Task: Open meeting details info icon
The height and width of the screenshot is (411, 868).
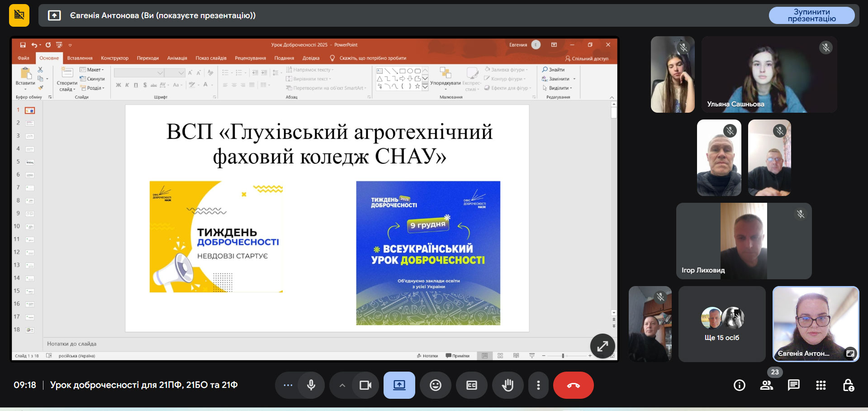Action: click(x=740, y=385)
